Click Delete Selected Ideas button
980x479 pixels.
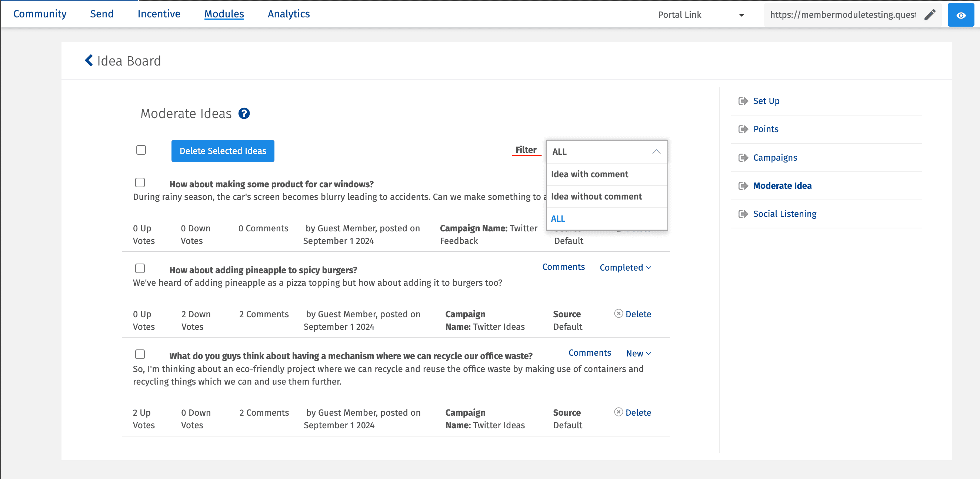(x=223, y=151)
